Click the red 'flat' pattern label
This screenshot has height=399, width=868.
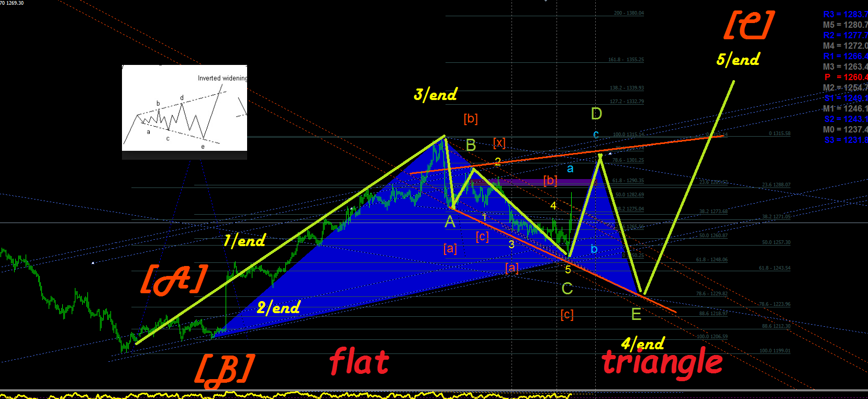coord(359,361)
